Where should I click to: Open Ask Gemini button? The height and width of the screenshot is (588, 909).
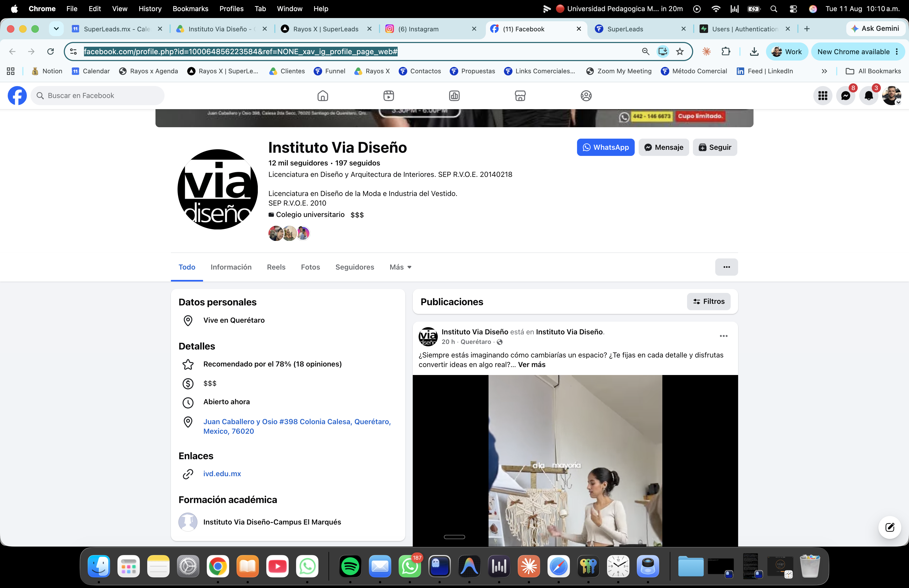[875, 29]
